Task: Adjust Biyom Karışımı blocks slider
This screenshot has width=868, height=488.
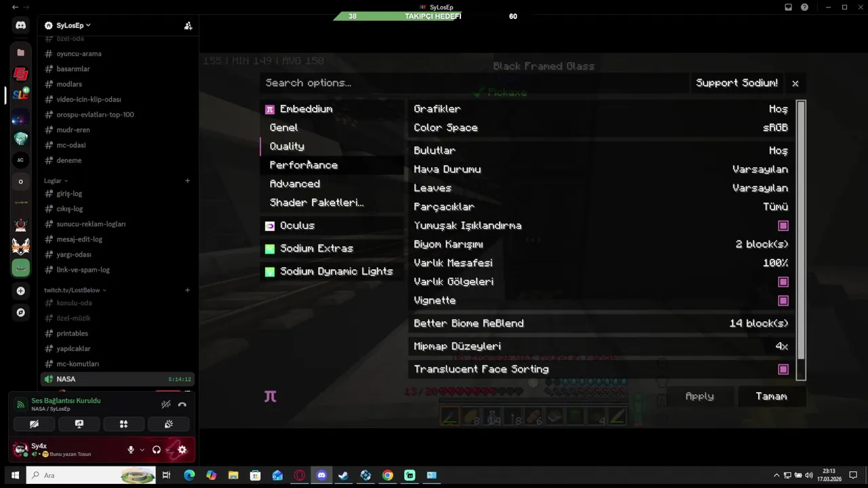Action: click(601, 245)
